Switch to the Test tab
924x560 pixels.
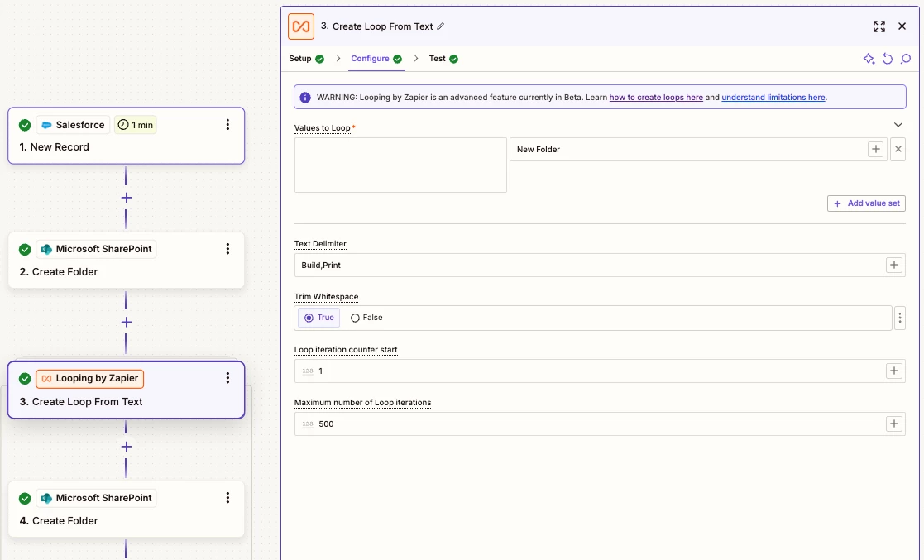point(443,59)
